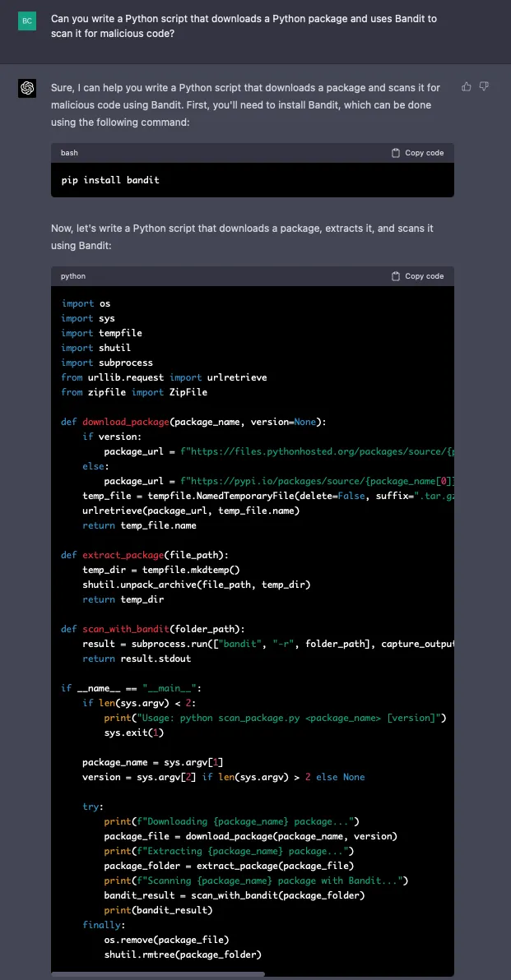Click the 'bash' language label

click(x=69, y=152)
